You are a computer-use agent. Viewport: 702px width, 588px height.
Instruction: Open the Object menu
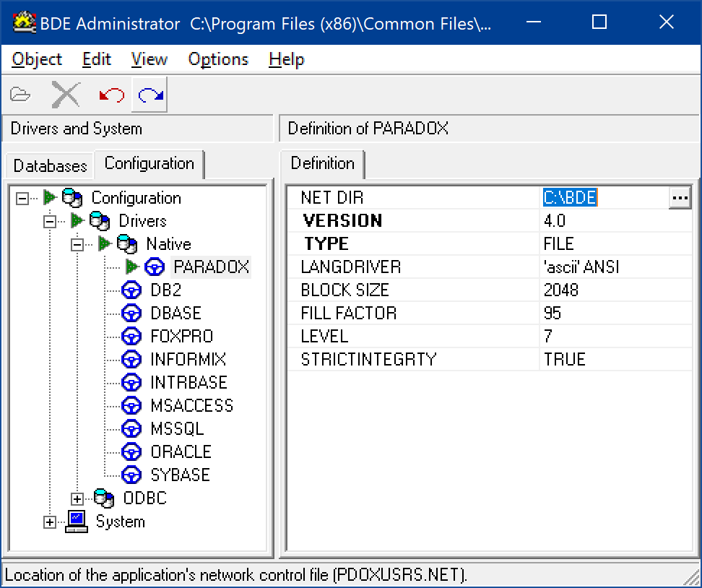tap(37, 59)
